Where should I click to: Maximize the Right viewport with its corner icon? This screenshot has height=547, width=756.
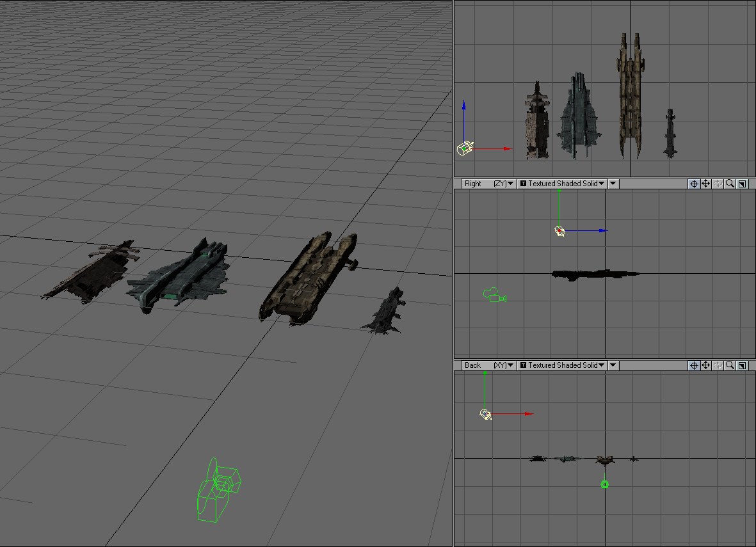pyautogui.click(x=742, y=184)
